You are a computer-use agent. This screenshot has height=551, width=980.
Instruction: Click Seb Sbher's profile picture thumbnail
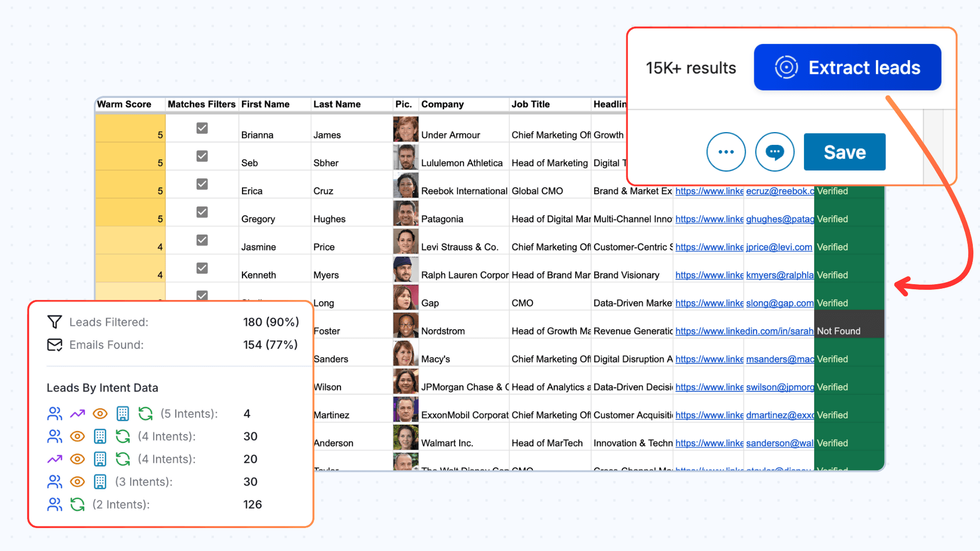pyautogui.click(x=406, y=157)
